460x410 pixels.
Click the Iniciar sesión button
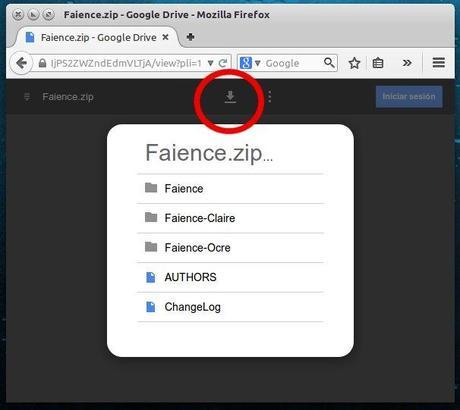(x=409, y=97)
